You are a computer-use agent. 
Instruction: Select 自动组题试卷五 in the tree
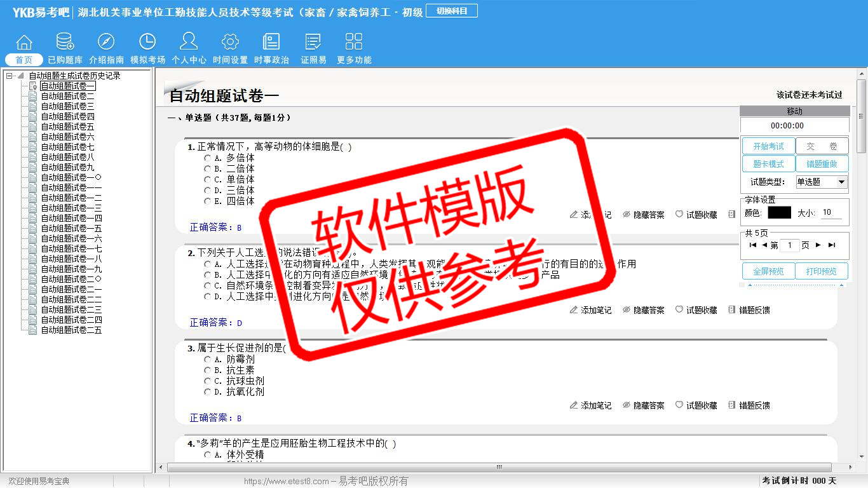[x=67, y=127]
